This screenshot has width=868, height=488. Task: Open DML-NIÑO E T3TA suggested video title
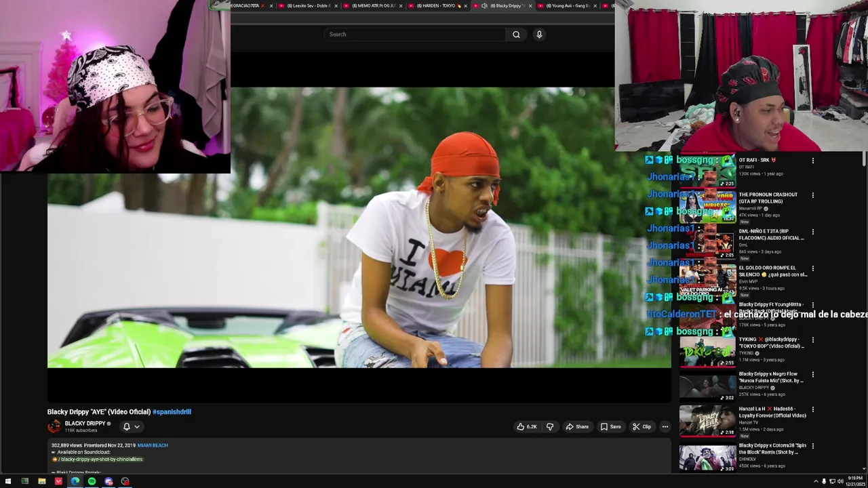click(x=771, y=235)
